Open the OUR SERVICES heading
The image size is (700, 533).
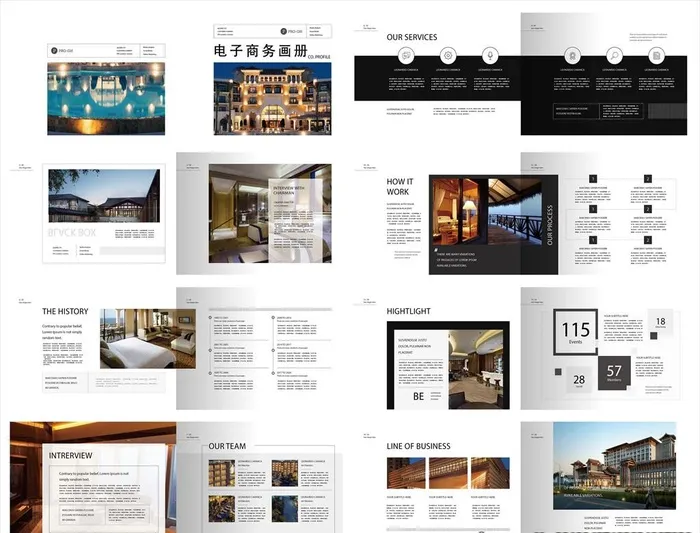click(x=412, y=37)
